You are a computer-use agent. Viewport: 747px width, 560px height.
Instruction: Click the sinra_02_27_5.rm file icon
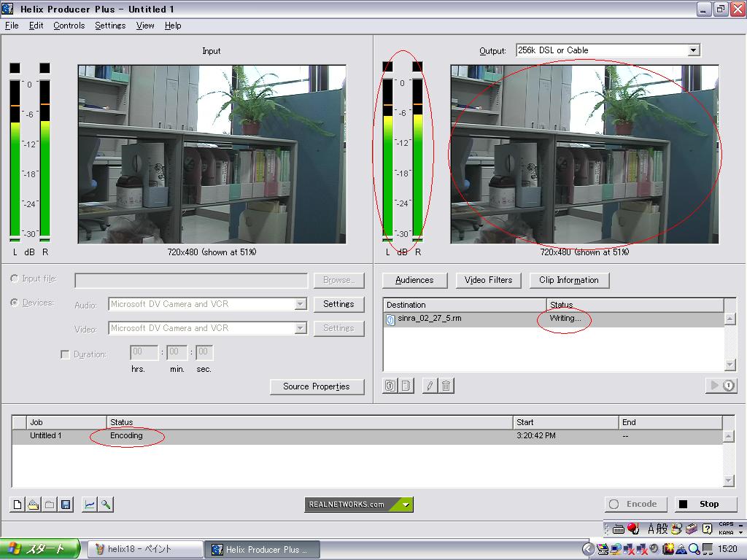[390, 319]
